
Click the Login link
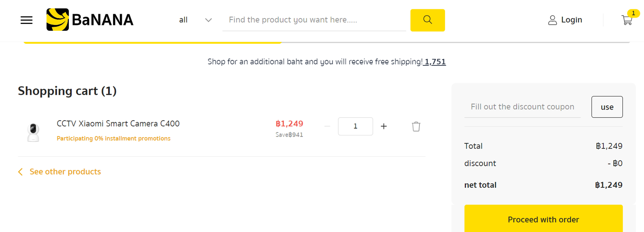click(572, 20)
